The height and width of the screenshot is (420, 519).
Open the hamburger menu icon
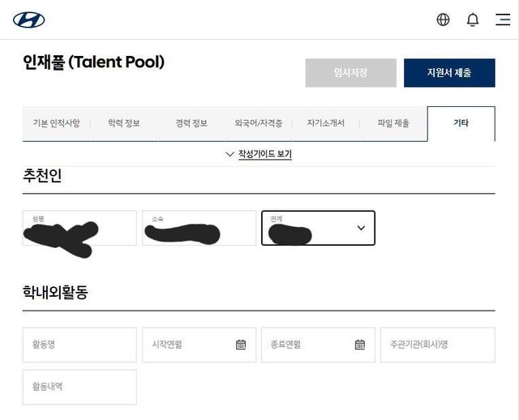[503, 19]
